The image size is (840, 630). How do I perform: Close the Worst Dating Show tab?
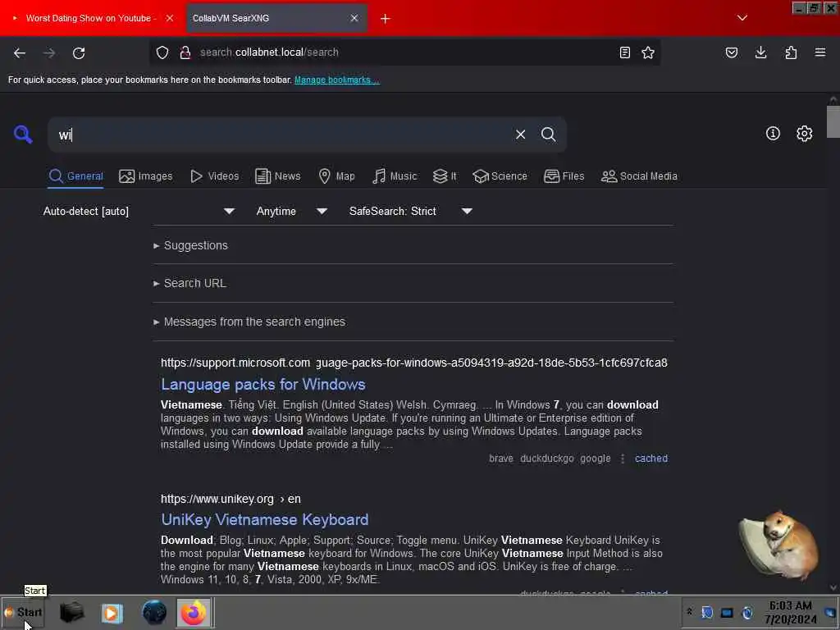pos(169,18)
